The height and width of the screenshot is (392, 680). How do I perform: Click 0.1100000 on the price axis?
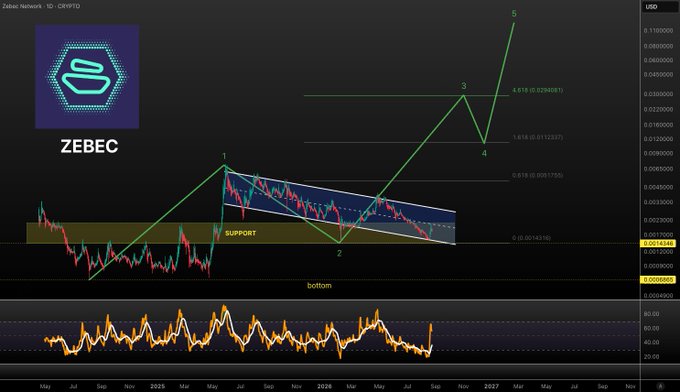(x=658, y=31)
